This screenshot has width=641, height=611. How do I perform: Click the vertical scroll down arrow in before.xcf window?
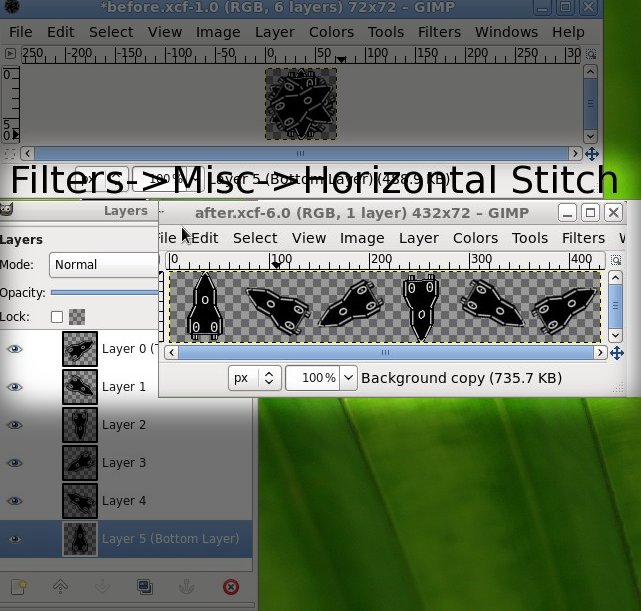click(590, 136)
